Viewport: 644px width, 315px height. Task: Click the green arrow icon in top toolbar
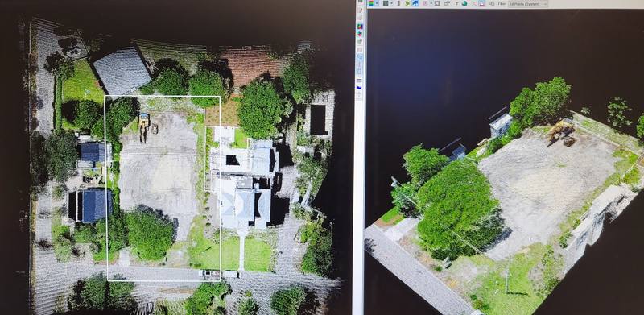[407, 3]
